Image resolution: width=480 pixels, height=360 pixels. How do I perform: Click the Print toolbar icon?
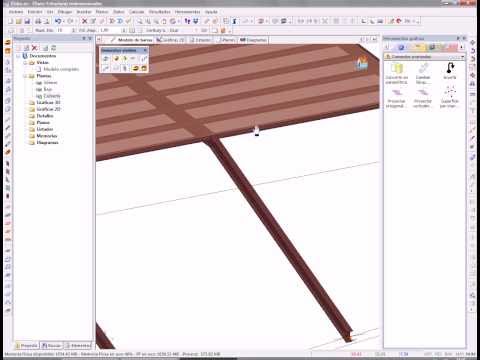(x=38, y=21)
